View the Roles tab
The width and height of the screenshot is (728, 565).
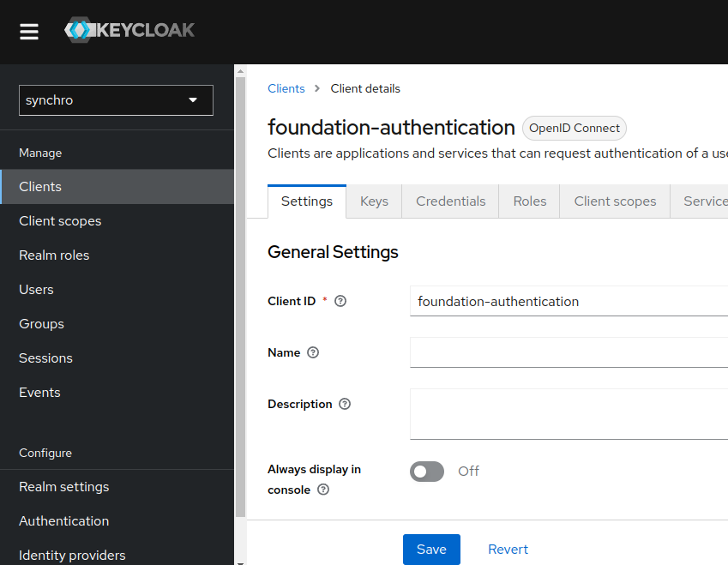529,201
